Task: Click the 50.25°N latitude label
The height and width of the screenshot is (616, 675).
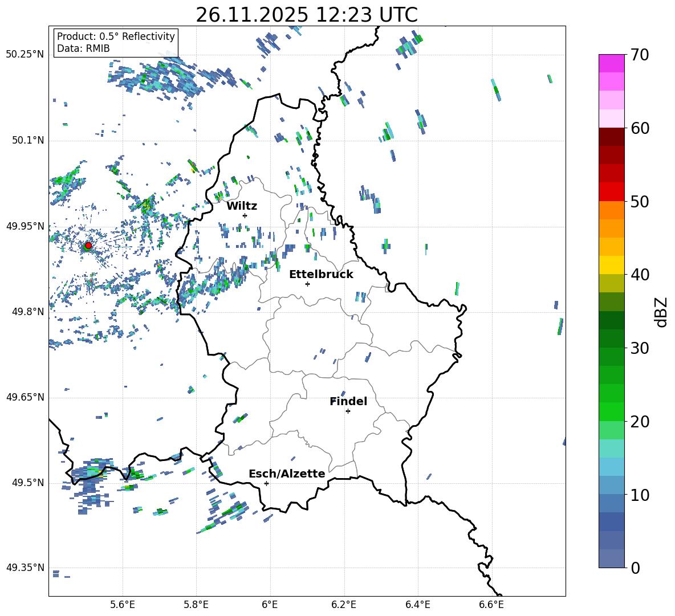Action: coord(25,55)
